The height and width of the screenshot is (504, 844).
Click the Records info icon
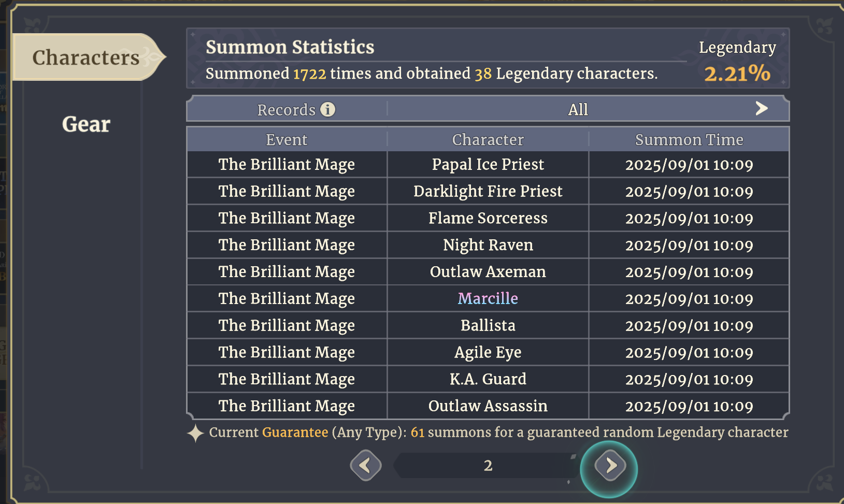327,109
